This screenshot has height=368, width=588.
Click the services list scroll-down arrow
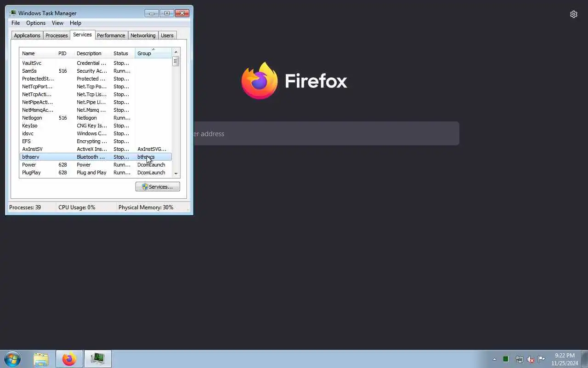[x=176, y=173]
